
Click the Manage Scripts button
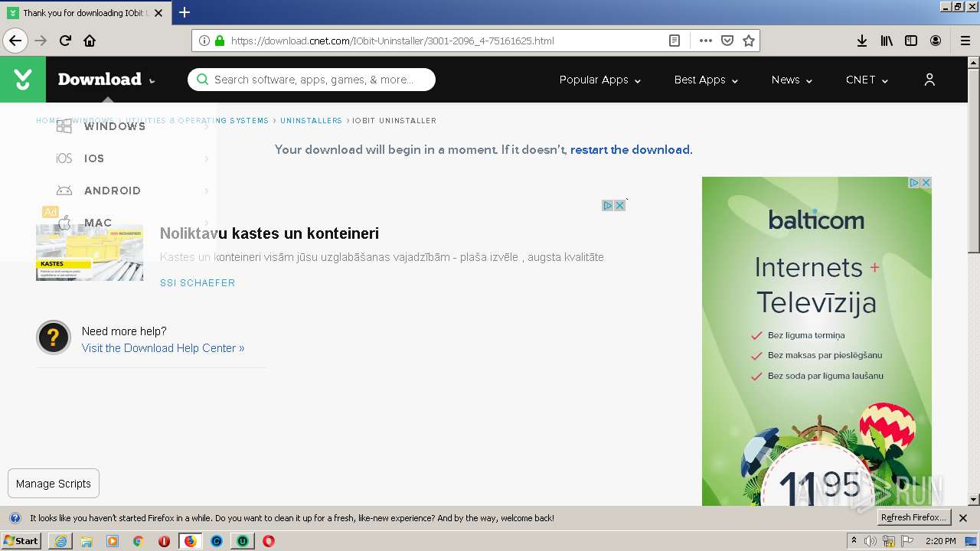pos(54,484)
